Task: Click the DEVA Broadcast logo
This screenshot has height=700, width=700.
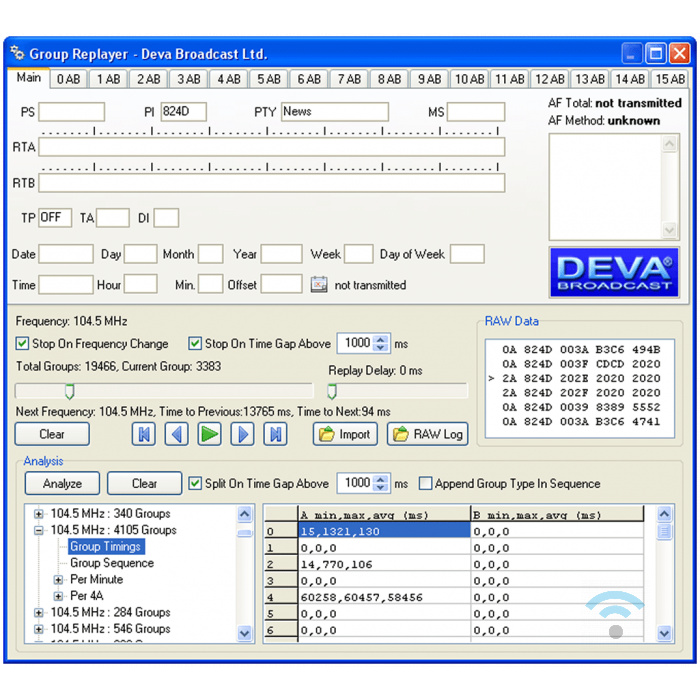Action: pos(614,272)
